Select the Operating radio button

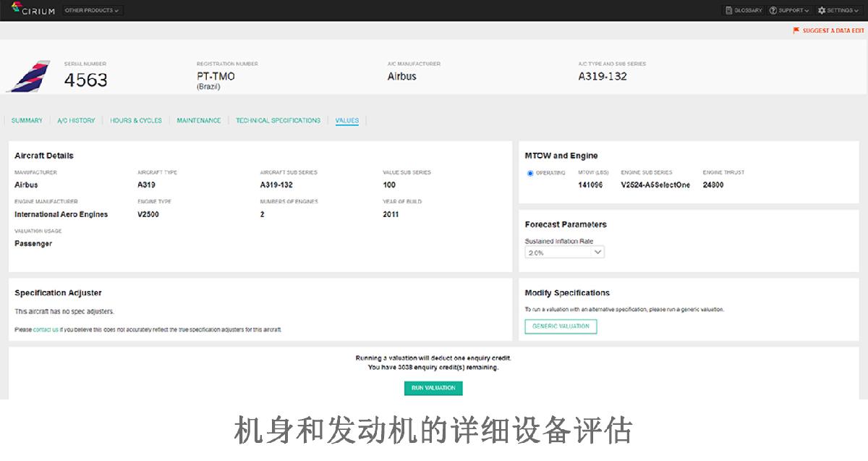click(530, 173)
